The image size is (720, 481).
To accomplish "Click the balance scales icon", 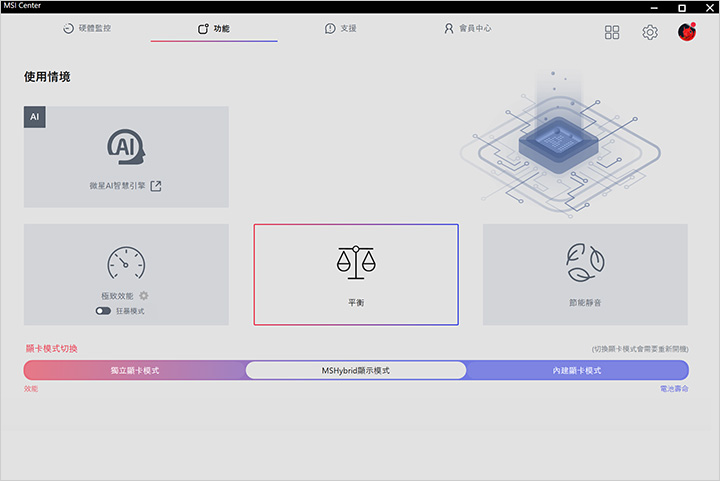I will tap(356, 263).
